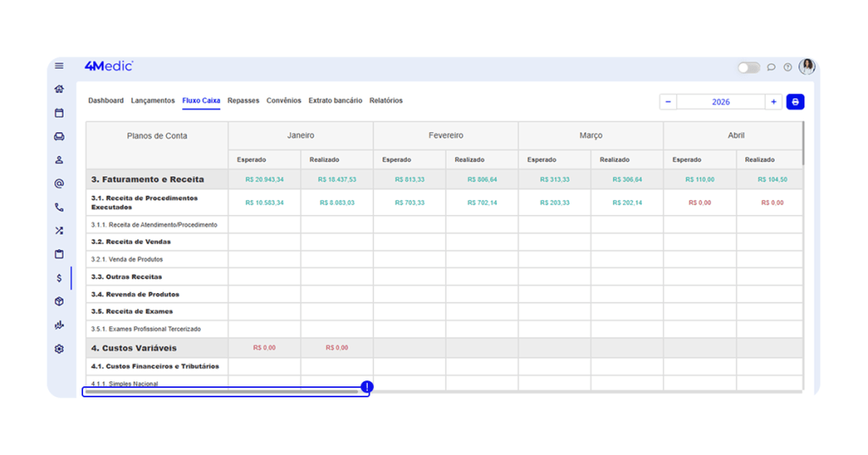Screen dimensions: 868x455
Task: Open the settings gear in sidebar
Action: [59, 349]
